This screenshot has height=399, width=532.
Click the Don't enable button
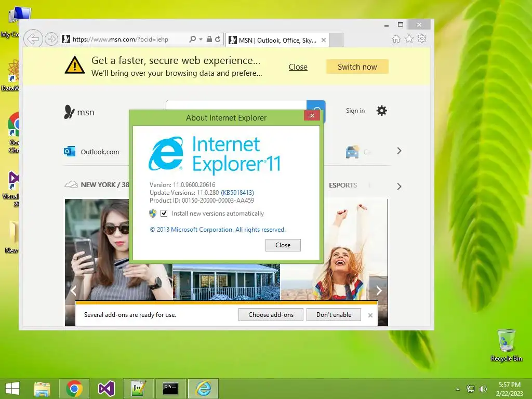334,315
